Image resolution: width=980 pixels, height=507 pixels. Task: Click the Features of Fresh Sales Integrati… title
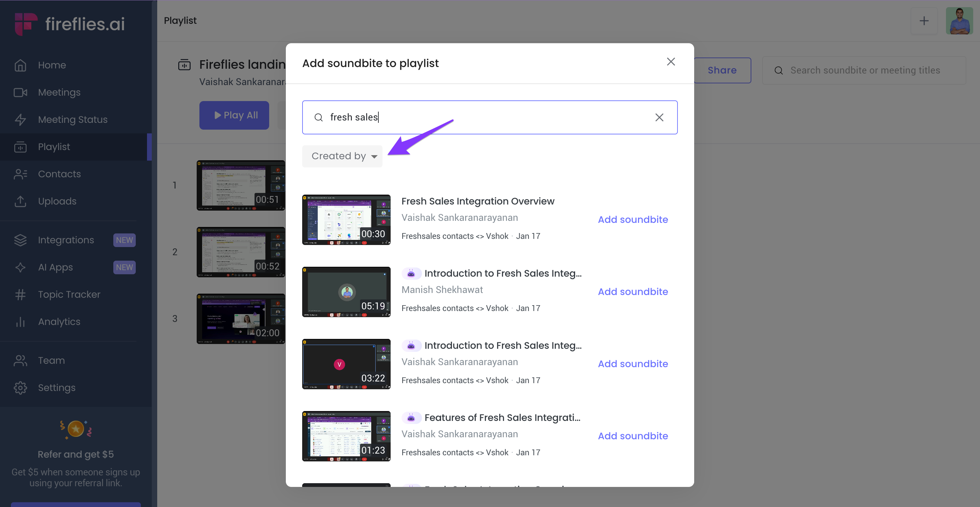[502, 418]
